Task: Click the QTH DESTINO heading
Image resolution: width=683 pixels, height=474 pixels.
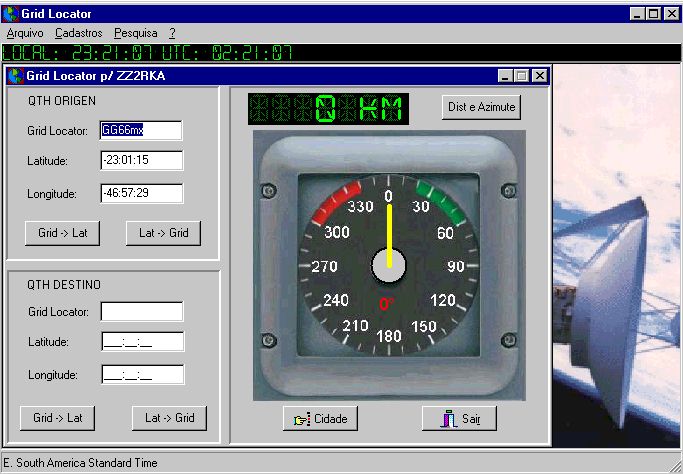Action: pos(64,285)
